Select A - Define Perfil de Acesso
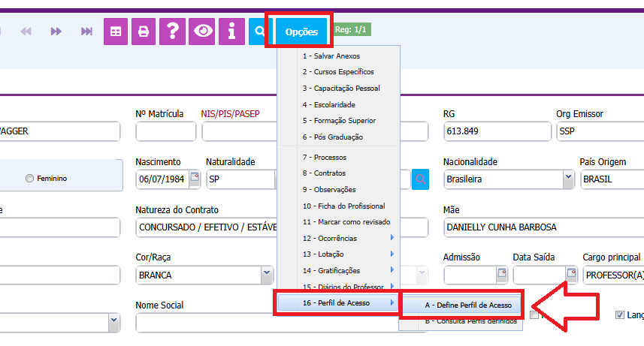 [462, 305]
